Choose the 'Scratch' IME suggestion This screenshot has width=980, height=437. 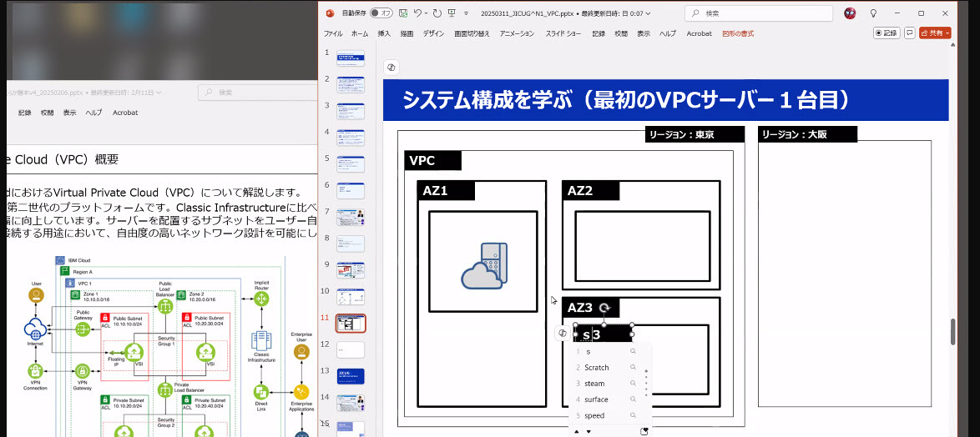click(x=596, y=368)
